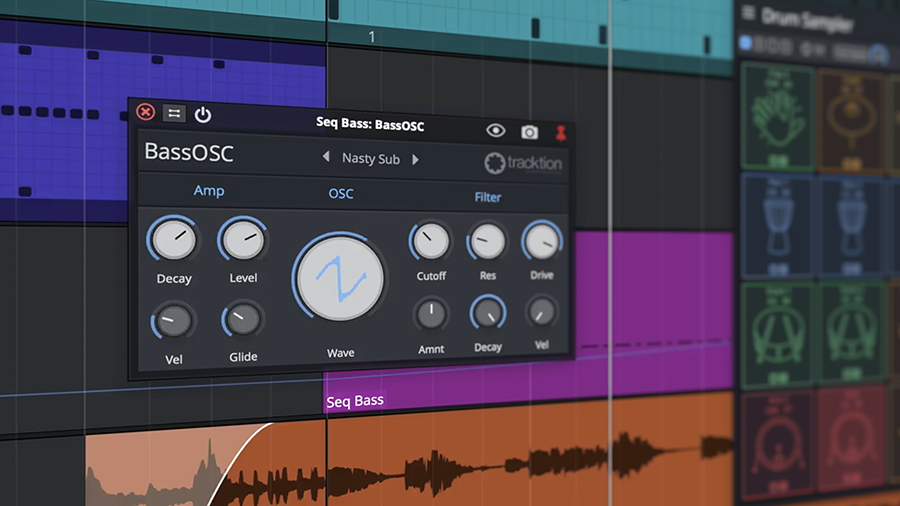Image resolution: width=900 pixels, height=506 pixels.
Task: Select the Seq Bass clip label
Action: 355,401
